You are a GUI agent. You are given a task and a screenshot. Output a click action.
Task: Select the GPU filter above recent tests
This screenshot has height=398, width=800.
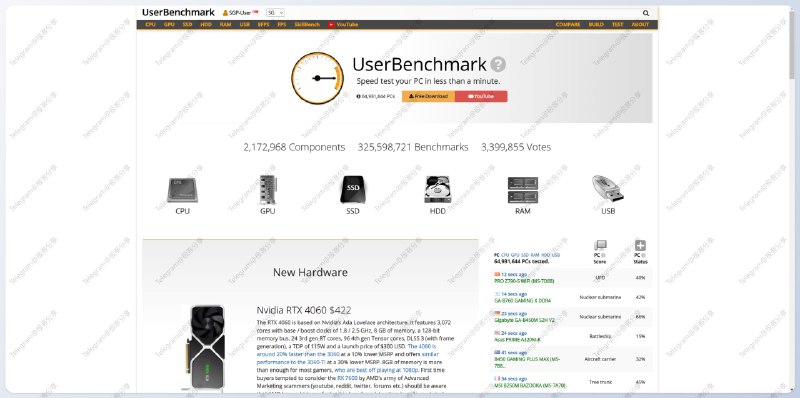pos(515,255)
